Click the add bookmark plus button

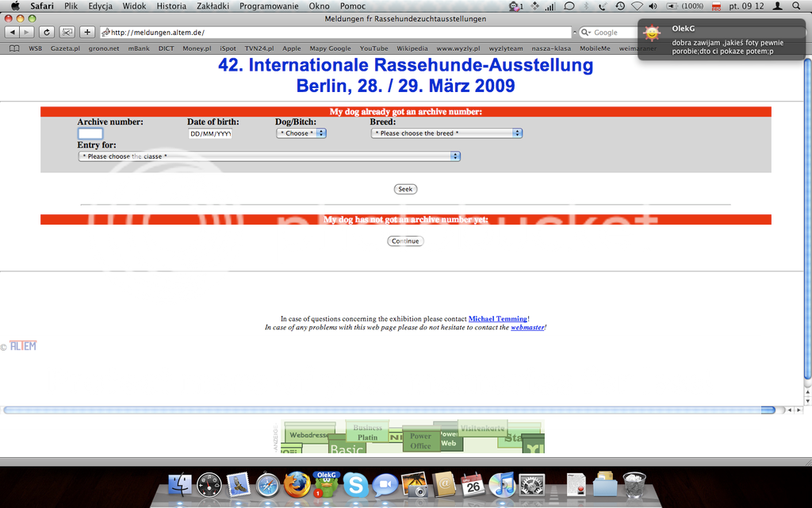coord(87,33)
